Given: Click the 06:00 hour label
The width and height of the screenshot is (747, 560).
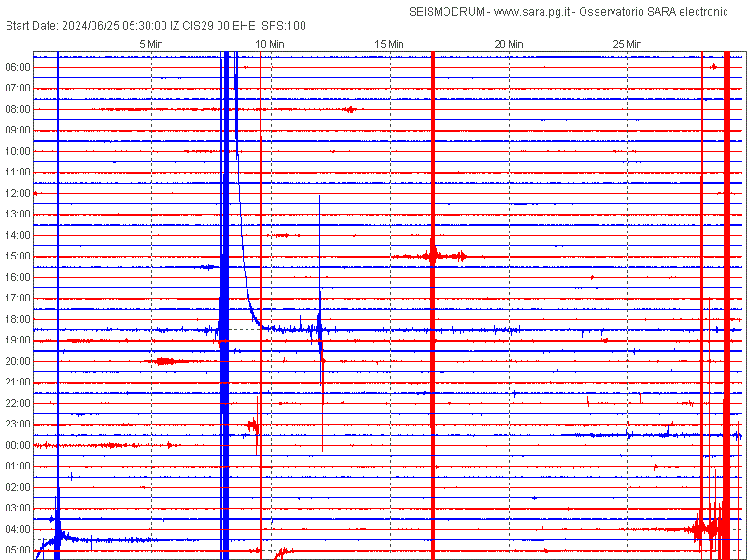Looking at the screenshot, I should (x=18, y=67).
